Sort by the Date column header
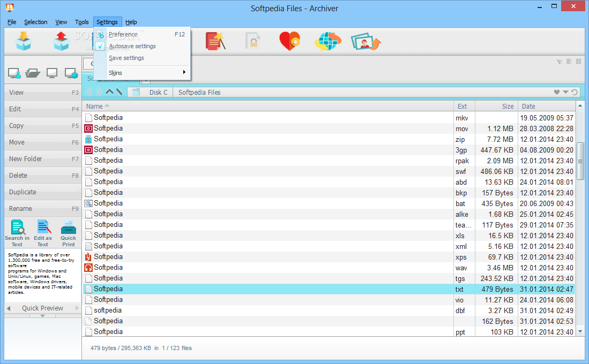589x364 pixels. (546, 106)
